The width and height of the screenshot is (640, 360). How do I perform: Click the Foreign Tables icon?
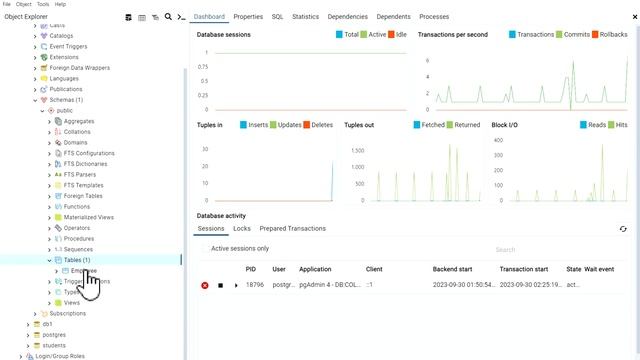pos(58,196)
